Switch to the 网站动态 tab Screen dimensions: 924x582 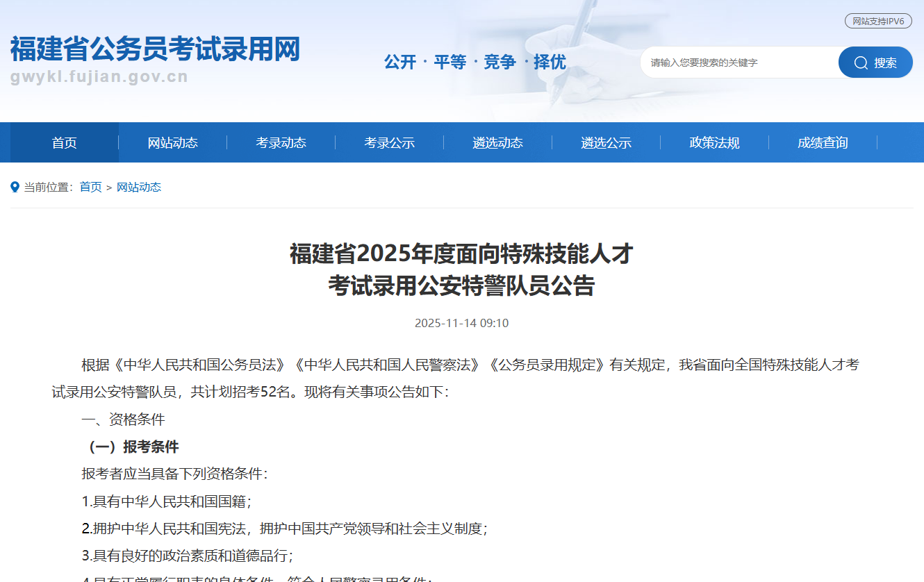pos(172,142)
